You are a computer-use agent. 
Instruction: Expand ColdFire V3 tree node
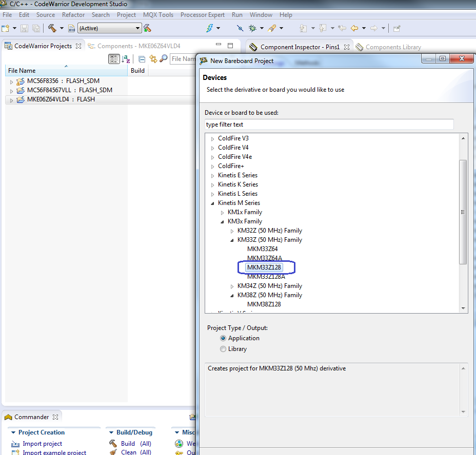(212, 139)
